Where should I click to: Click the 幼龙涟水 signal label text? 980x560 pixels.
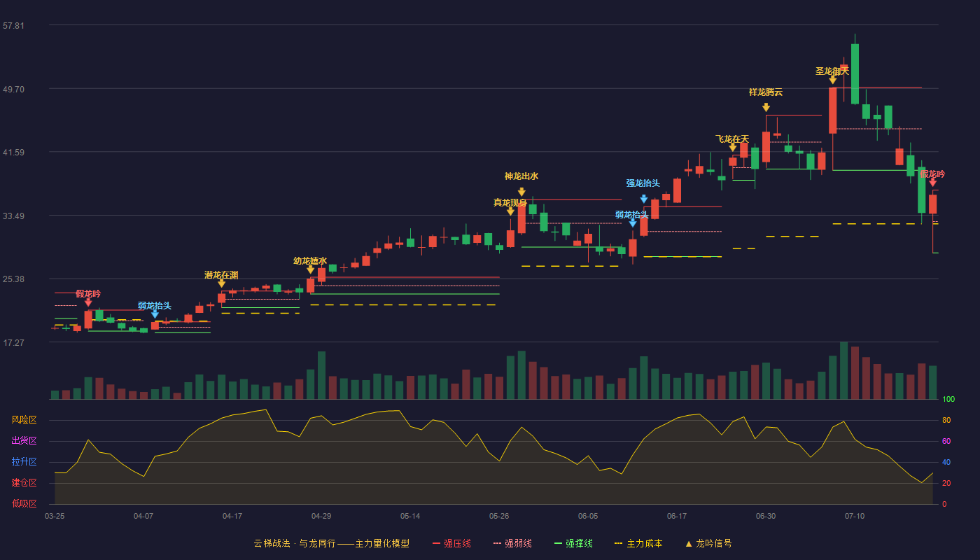[x=310, y=260]
